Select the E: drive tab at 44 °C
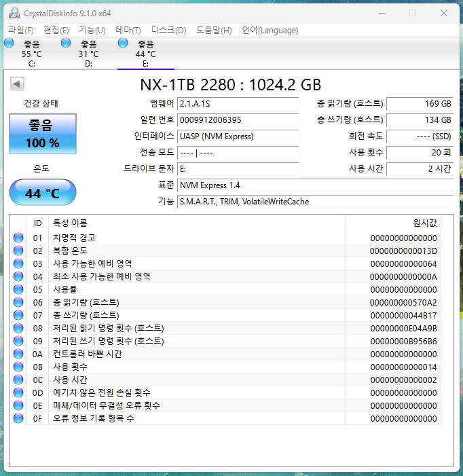This screenshot has width=463, height=476. pos(146,54)
